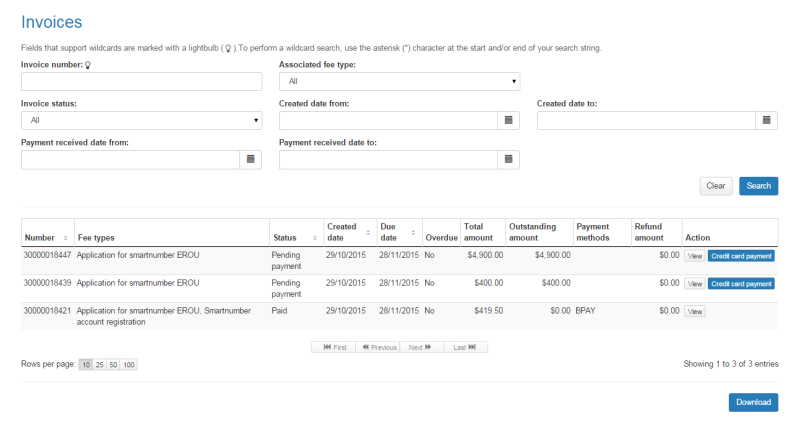Go to Next page of results
This screenshot has height=426, width=800.
point(422,347)
